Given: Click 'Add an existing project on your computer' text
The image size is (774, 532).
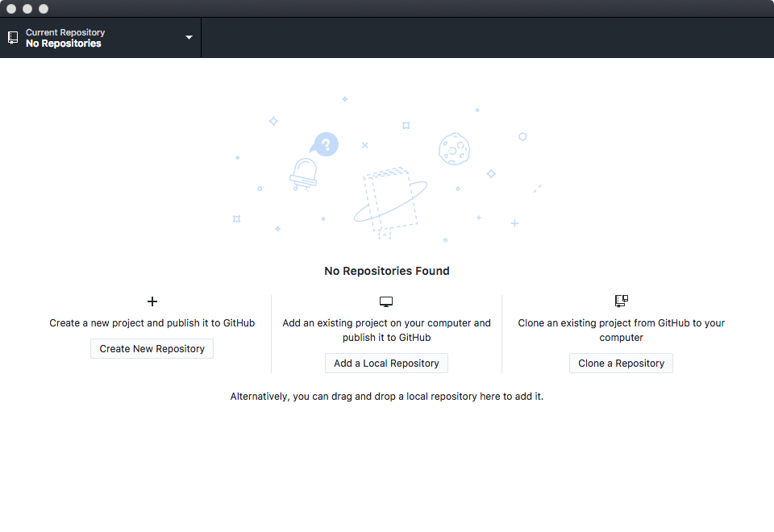Looking at the screenshot, I should [x=386, y=330].
